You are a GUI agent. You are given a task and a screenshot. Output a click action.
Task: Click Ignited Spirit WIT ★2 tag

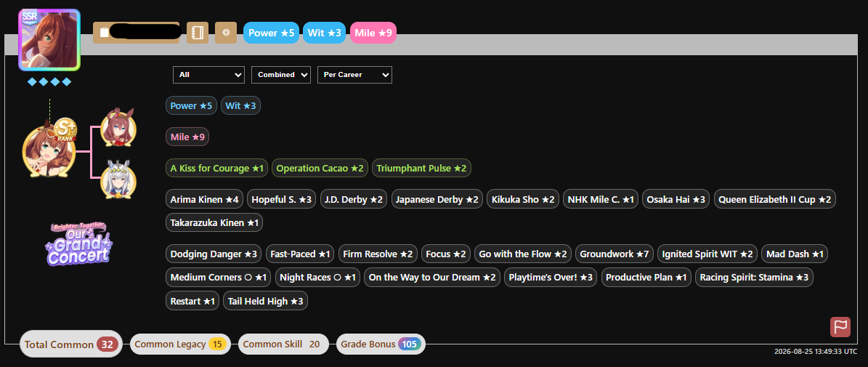708,254
